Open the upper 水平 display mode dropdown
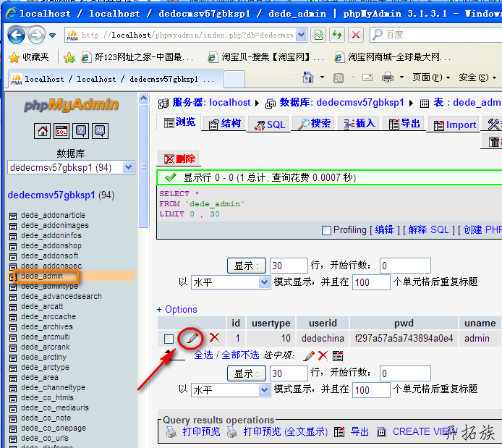This screenshot has width=502, height=448. tap(231, 282)
